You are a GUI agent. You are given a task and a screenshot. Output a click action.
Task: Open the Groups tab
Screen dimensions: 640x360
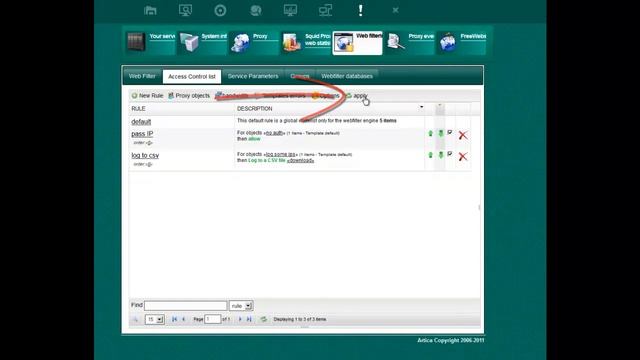(300, 76)
